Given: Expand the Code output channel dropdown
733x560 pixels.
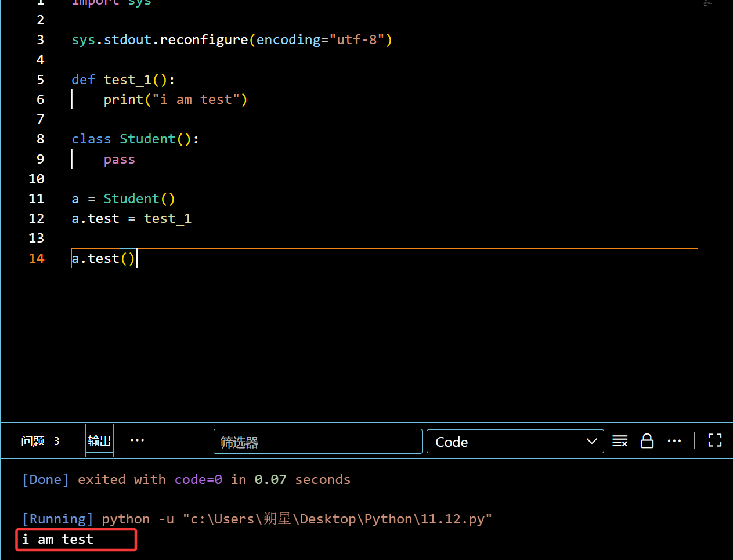Looking at the screenshot, I should click(x=515, y=442).
